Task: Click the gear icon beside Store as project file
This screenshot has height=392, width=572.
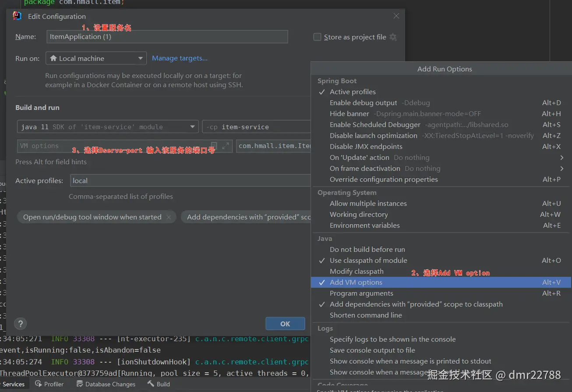Action: point(393,37)
